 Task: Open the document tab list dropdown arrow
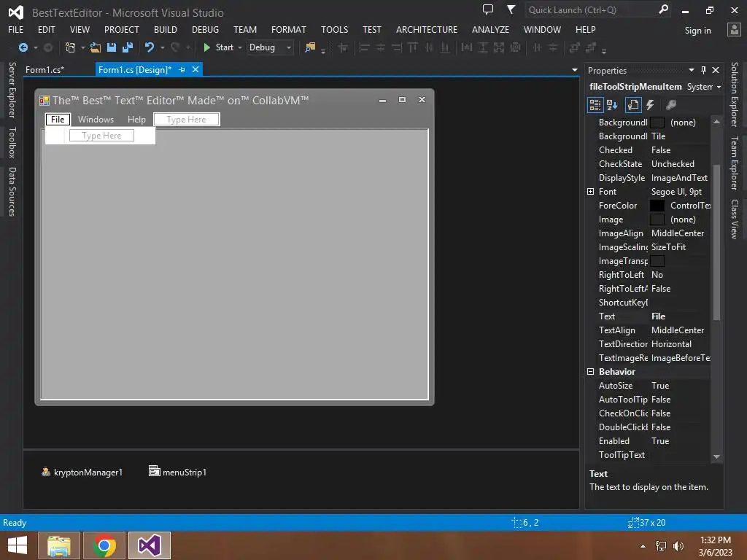coord(575,70)
